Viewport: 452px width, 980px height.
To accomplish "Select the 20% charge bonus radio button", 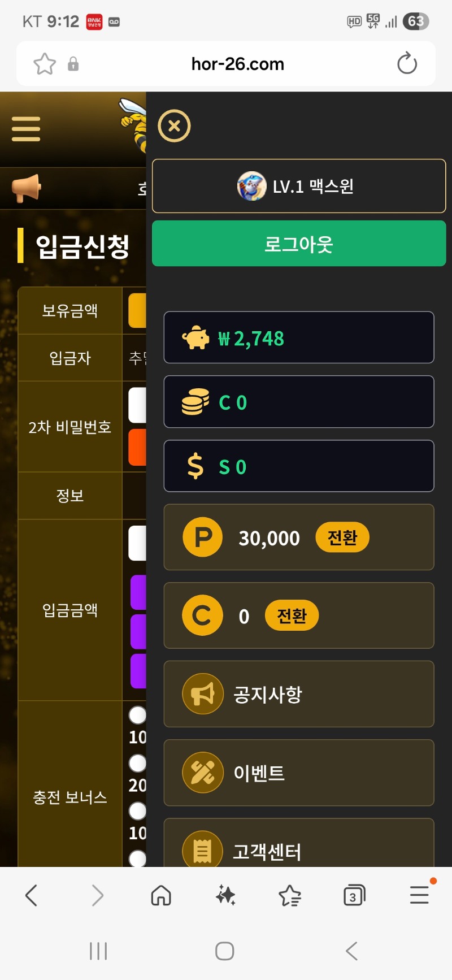I will tap(137, 762).
